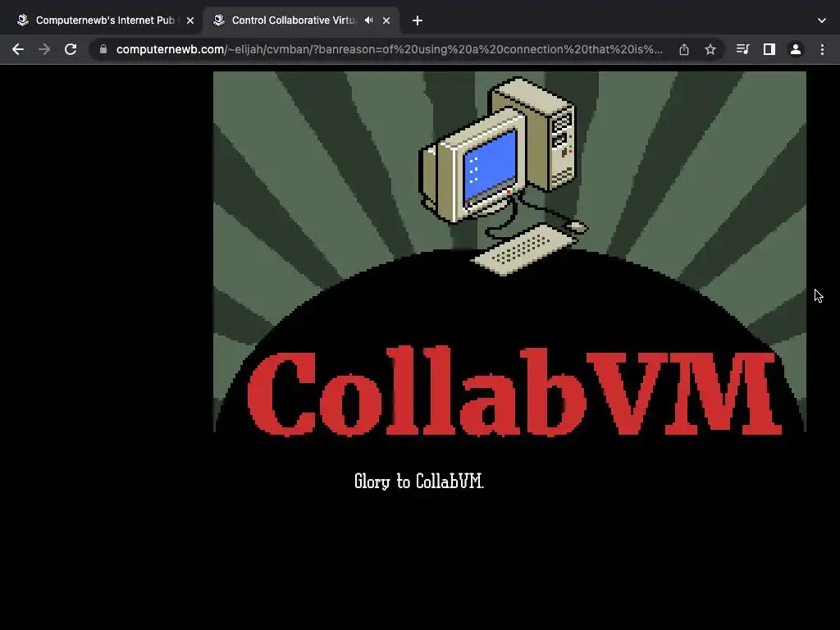Viewport: 840px width, 630px height.
Task: Click favicon of Computernewb's Internet Pub tab
Action: (x=22, y=21)
